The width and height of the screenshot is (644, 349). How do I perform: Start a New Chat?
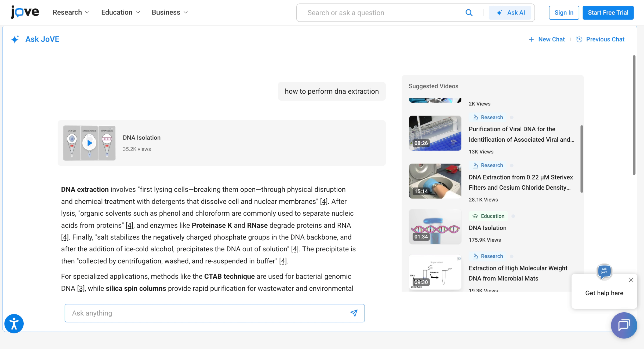click(x=547, y=39)
